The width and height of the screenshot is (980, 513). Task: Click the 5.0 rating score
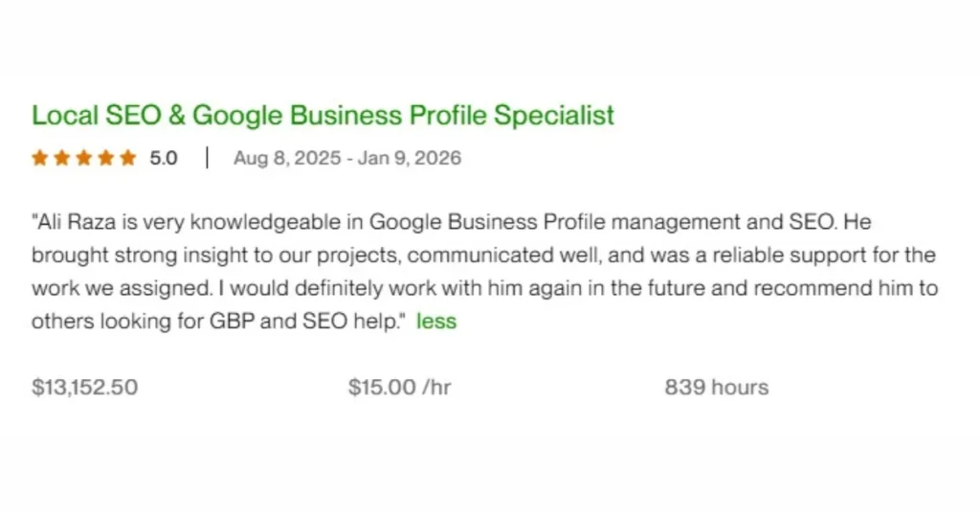click(164, 158)
